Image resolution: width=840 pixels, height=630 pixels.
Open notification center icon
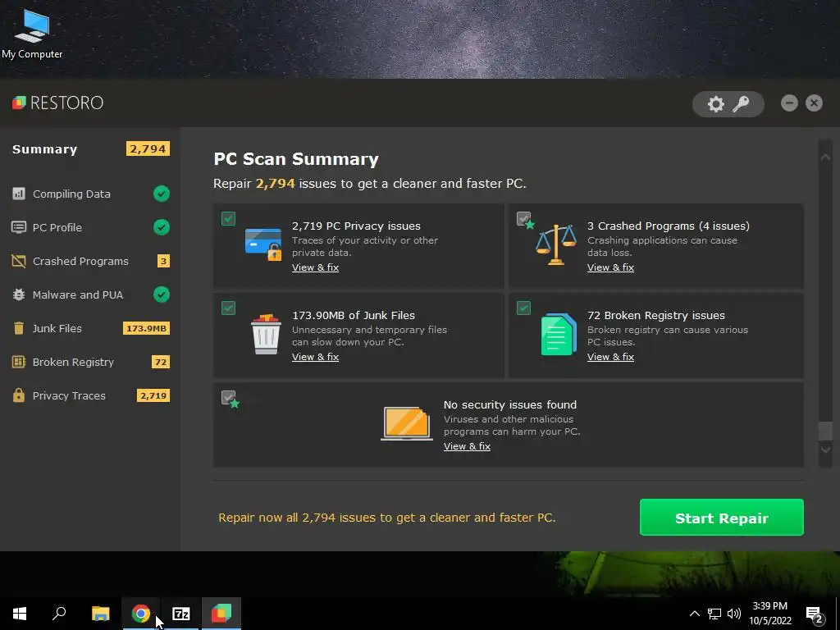815,614
